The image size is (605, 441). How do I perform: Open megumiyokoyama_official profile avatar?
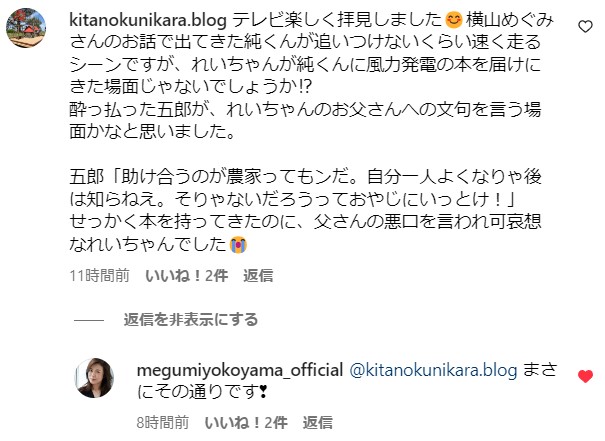[94, 378]
